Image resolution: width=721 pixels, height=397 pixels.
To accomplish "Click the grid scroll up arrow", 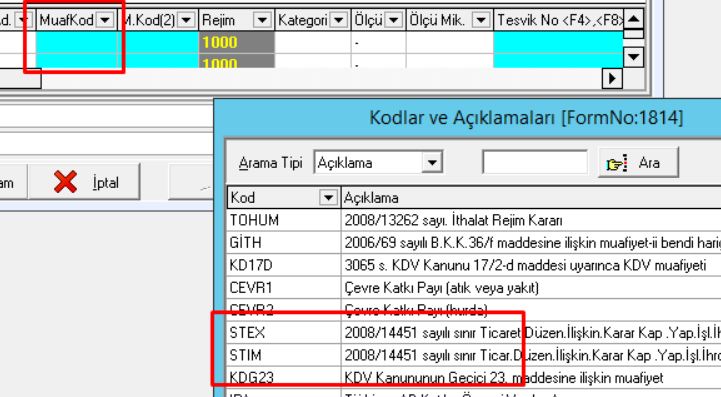I will tap(634, 19).
